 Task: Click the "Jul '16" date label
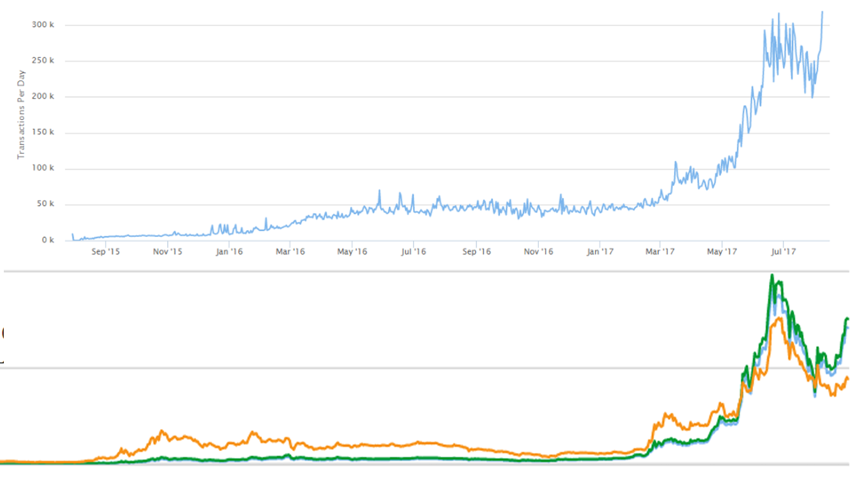click(414, 252)
